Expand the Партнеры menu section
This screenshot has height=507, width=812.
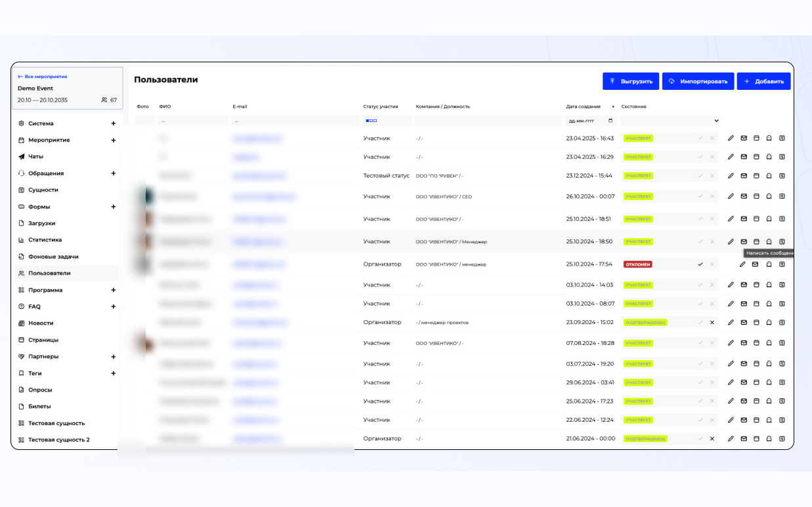click(x=113, y=357)
